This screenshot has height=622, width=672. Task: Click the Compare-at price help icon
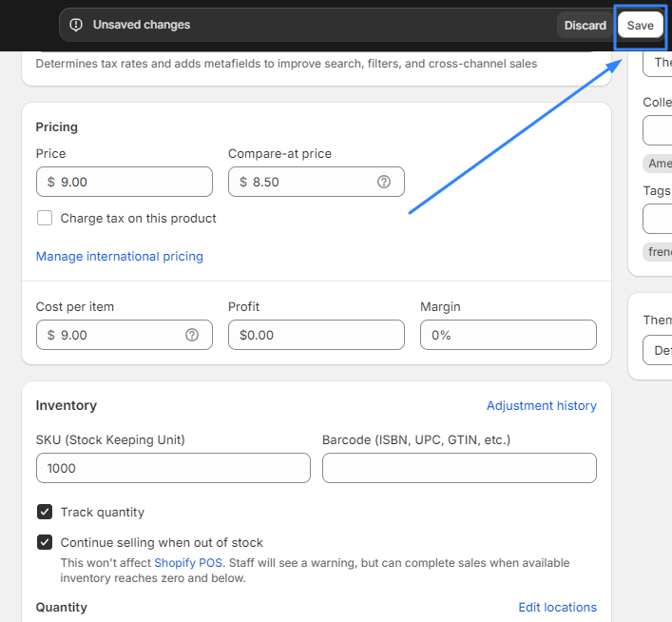point(384,182)
